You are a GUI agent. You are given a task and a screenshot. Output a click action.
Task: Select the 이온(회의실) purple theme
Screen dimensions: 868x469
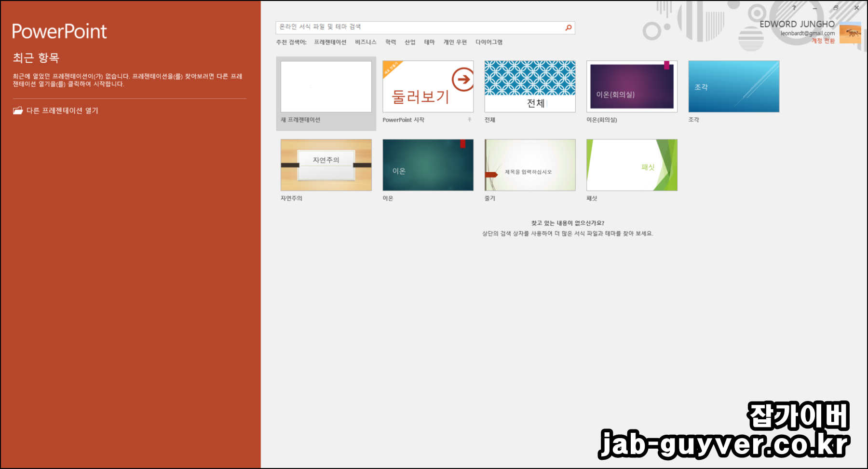tap(632, 87)
